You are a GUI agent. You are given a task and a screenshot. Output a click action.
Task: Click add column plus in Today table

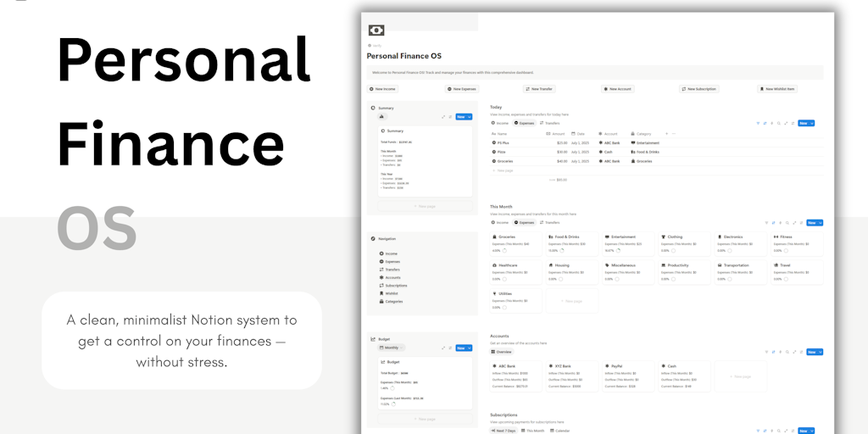coord(666,133)
